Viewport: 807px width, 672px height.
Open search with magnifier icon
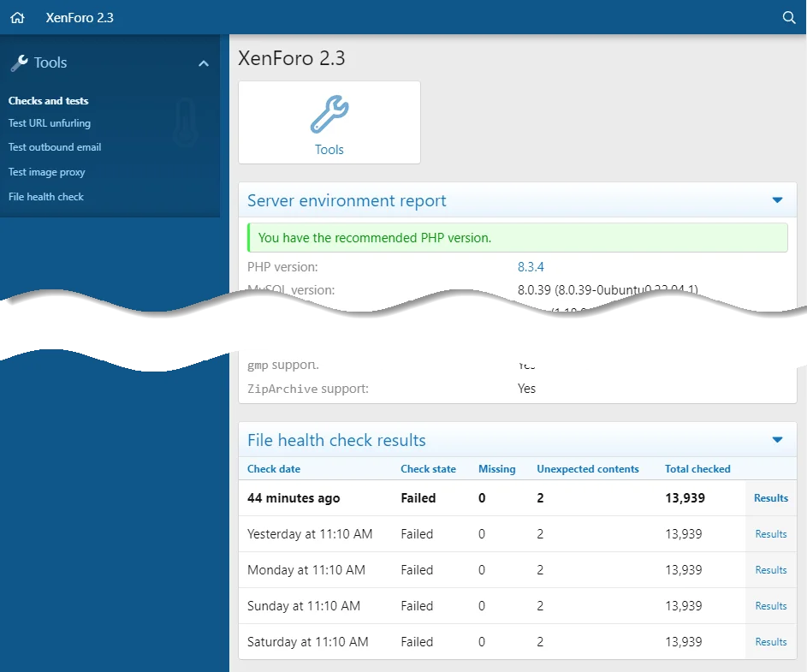pyautogui.click(x=789, y=17)
